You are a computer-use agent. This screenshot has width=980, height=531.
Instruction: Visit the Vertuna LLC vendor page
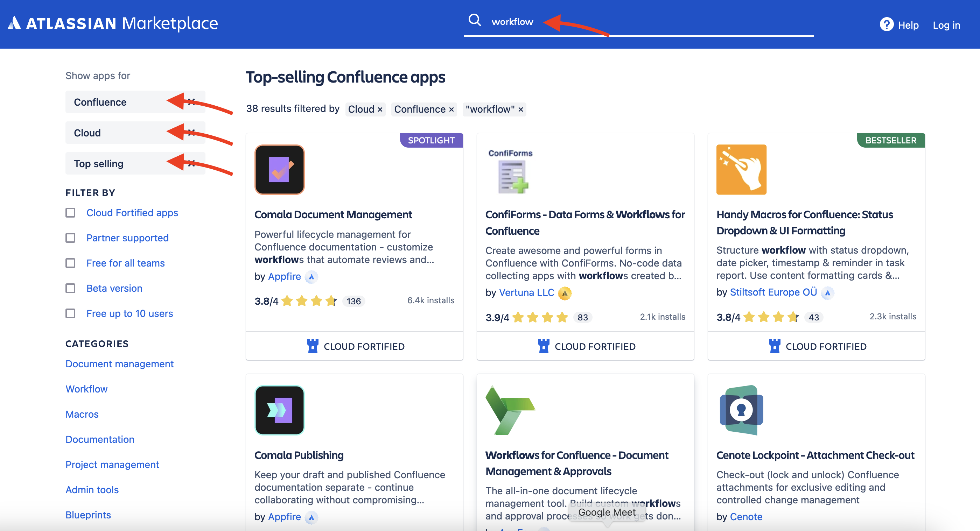click(x=526, y=293)
